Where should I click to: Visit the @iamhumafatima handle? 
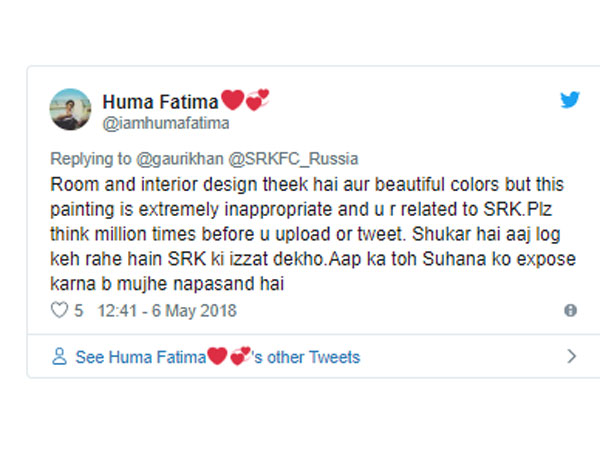point(163,122)
